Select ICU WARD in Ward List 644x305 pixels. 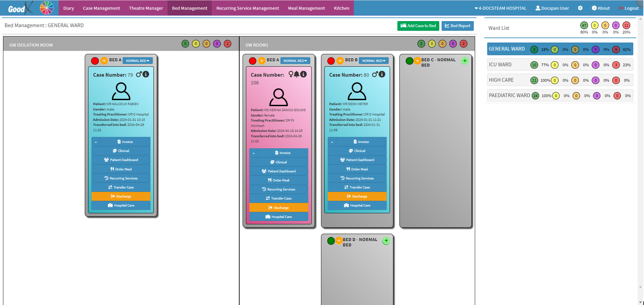[x=500, y=65]
